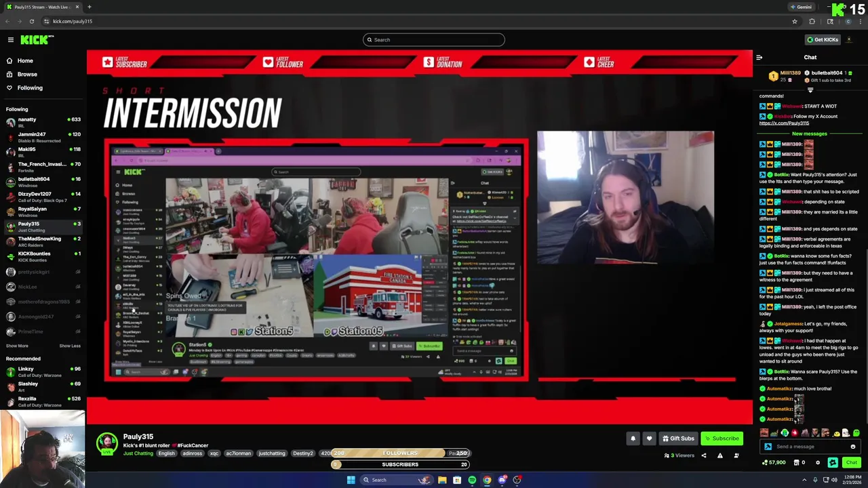Viewport: 868px width, 488px height.
Task: Open nanatty channel in Following list
Action: click(42, 122)
